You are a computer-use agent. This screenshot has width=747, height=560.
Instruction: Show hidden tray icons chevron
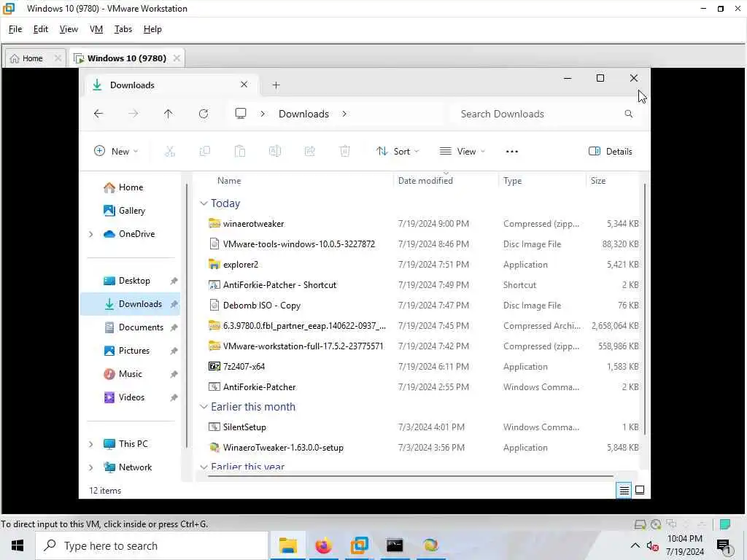pos(635,545)
